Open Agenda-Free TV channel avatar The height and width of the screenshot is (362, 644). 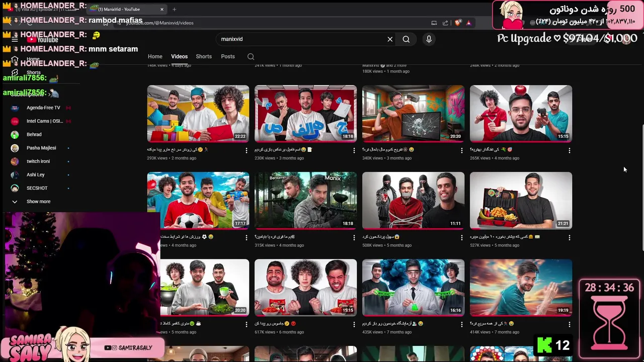(x=15, y=108)
